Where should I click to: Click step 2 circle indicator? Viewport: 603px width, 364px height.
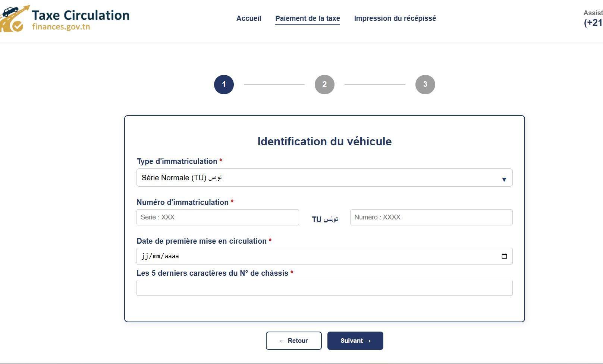324,85
